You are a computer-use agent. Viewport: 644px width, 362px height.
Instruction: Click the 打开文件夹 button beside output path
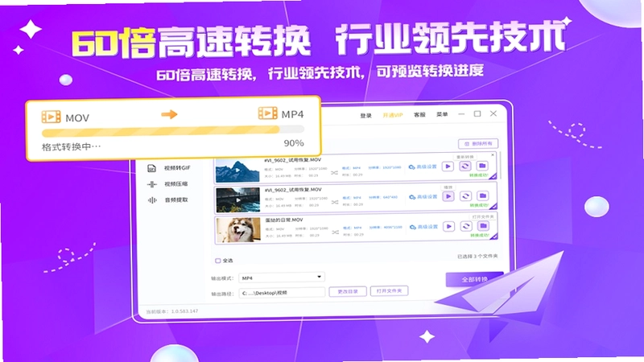[x=389, y=290]
